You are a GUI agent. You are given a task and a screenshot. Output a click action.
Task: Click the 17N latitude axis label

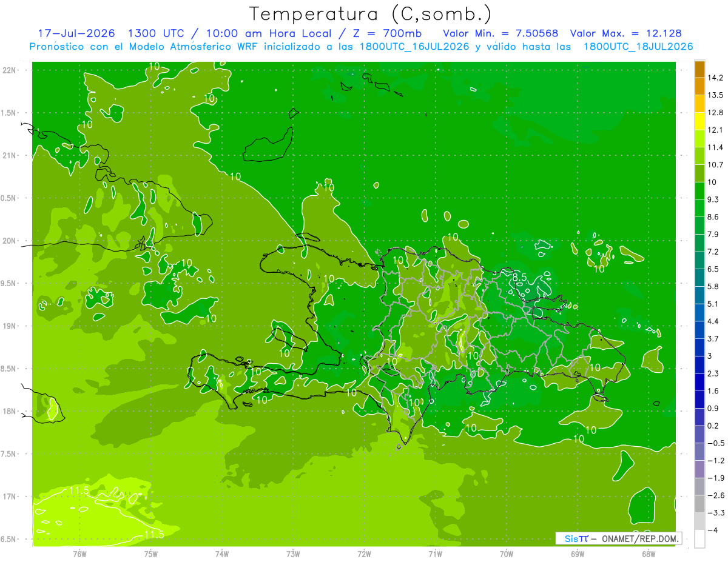(10, 497)
